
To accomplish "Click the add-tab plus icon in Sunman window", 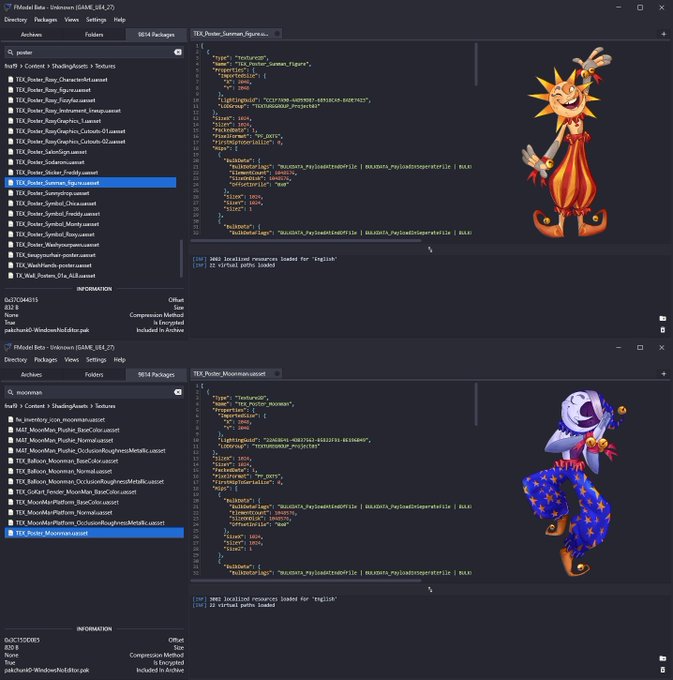I will pos(663,34).
